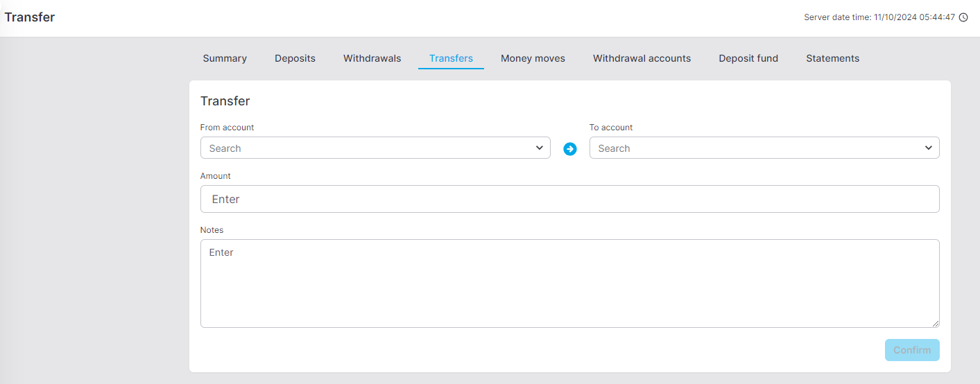Click the clock icon beside server time
Screen dimensions: 980x384
tap(963, 17)
